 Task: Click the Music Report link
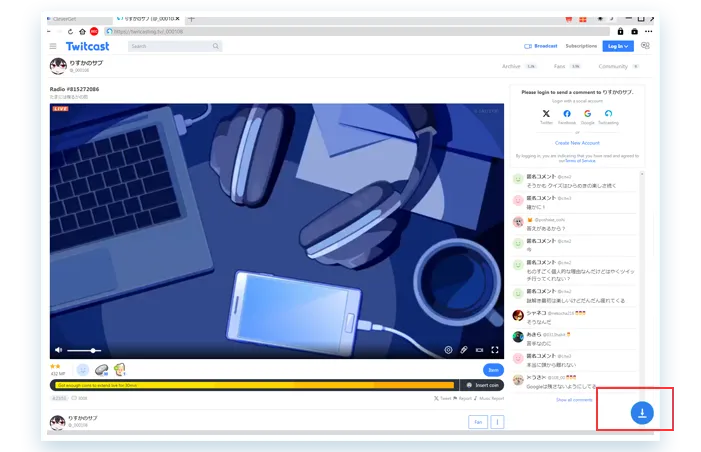point(489,398)
